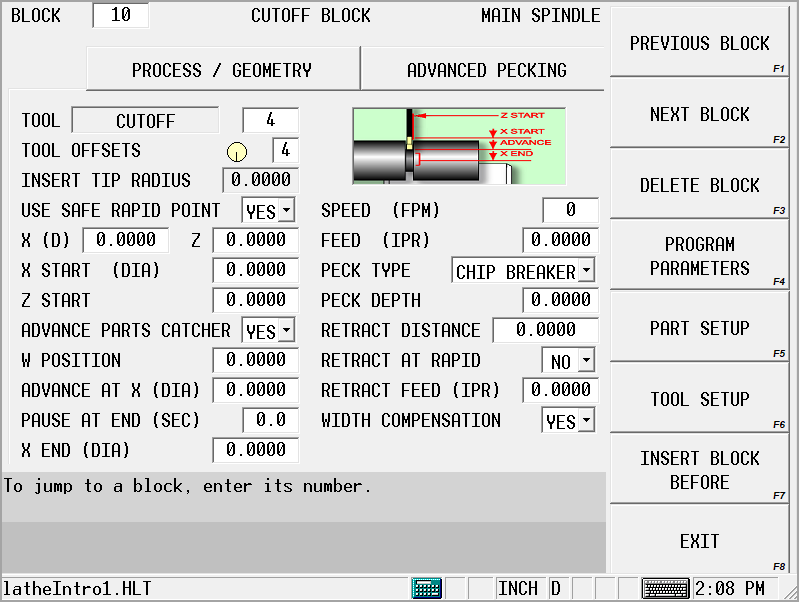This screenshot has height=602, width=799.
Task: Switch to the Advanced Pecking tab
Action: 483,69
